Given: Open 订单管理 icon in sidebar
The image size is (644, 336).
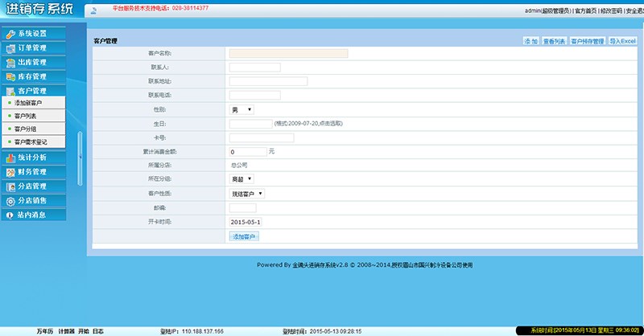Looking at the screenshot, I should click(x=10, y=48).
